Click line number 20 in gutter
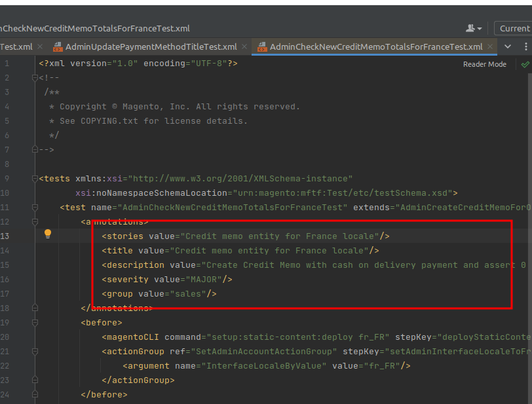Image resolution: width=532 pixels, height=404 pixels. 5,337
